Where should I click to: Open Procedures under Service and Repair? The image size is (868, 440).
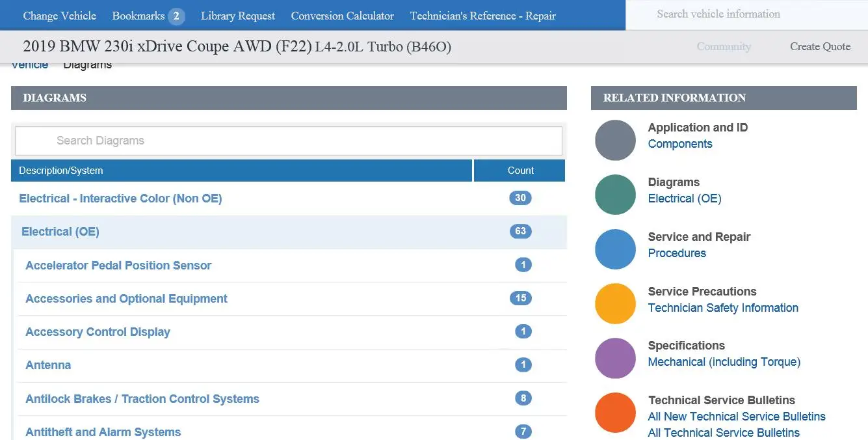coord(677,253)
